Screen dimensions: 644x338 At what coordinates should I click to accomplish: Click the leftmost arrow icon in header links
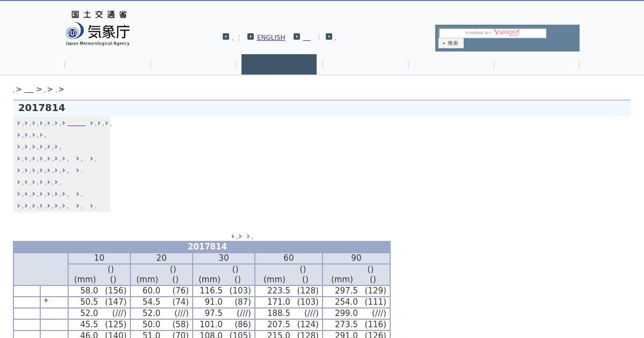pos(226,37)
